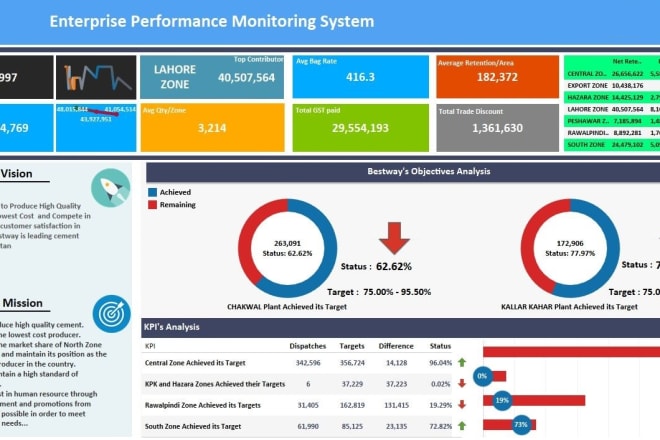Select the Average Retention/Area tile
Image resolution: width=660 pixels, height=440 pixels.
pyautogui.click(x=498, y=77)
